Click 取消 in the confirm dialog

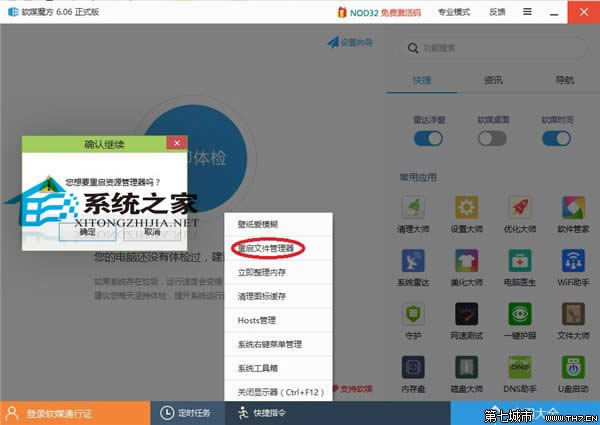tap(151, 230)
